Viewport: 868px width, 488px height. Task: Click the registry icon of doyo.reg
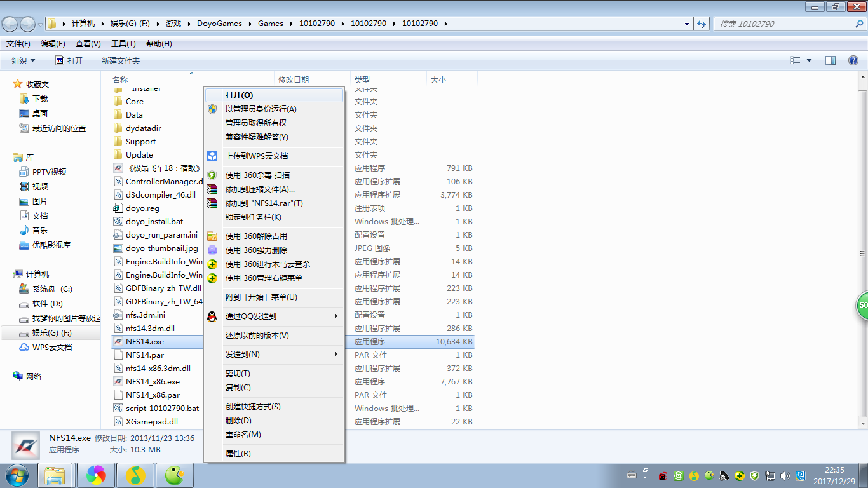[118, 208]
